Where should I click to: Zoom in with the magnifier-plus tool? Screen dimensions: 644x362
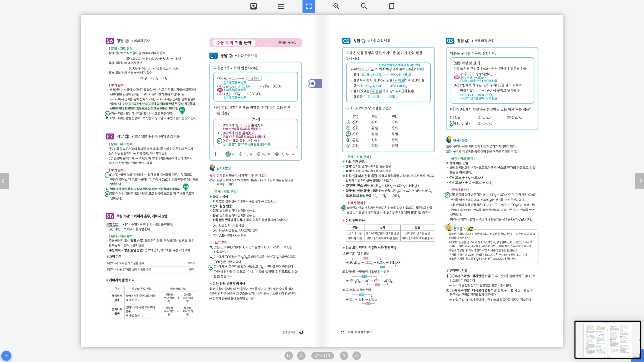point(336,6)
